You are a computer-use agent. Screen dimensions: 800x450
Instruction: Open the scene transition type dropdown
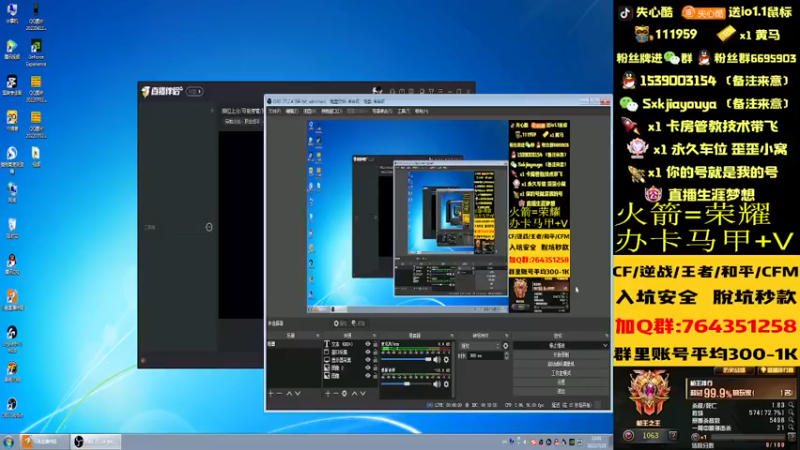(x=480, y=346)
